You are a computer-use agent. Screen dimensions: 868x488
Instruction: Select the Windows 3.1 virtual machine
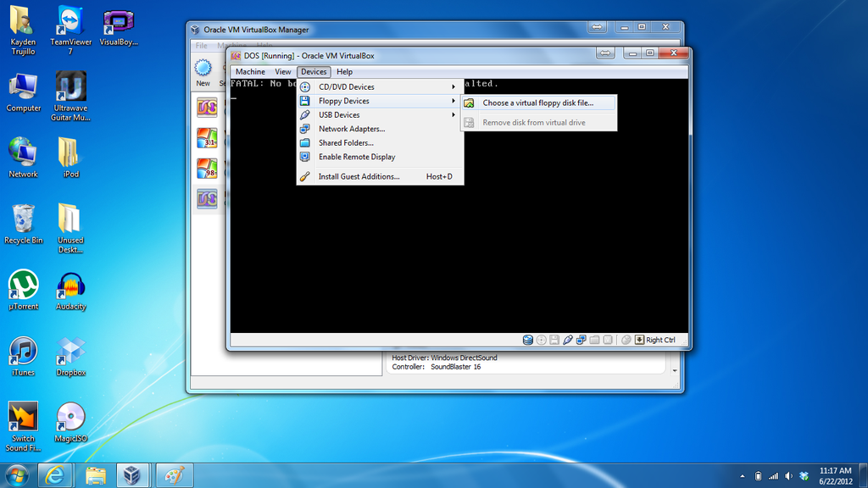point(207,138)
